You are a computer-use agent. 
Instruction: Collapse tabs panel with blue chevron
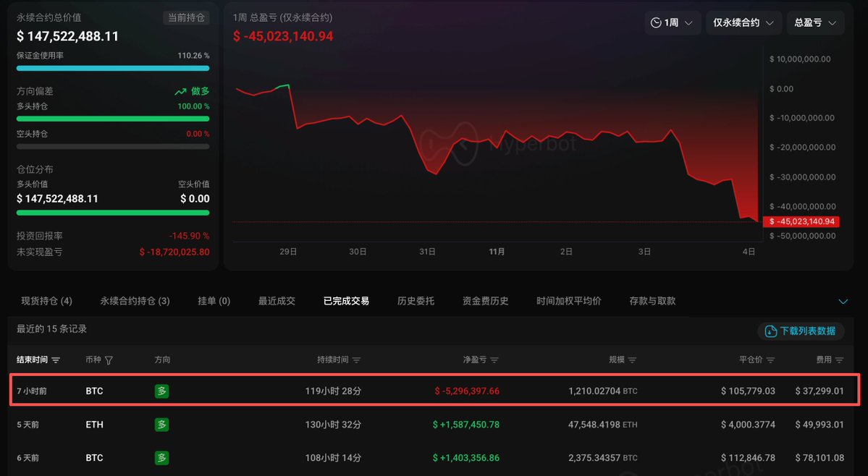click(843, 302)
